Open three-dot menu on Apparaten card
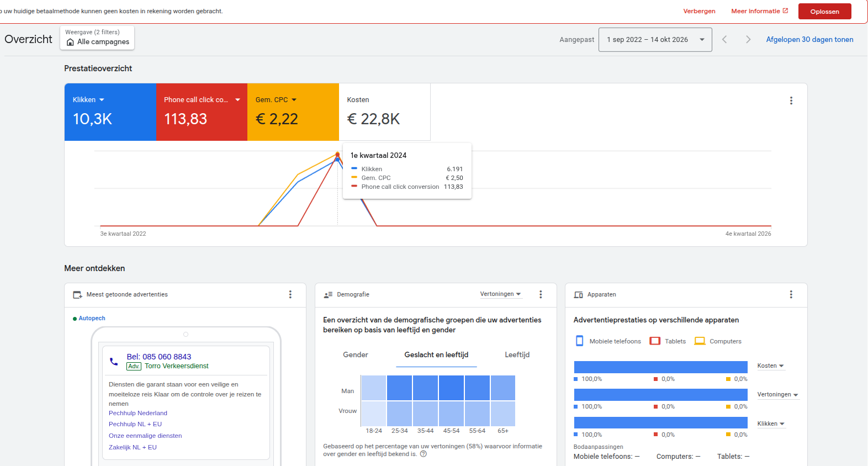Screen dimensions: 868x466 791,295
